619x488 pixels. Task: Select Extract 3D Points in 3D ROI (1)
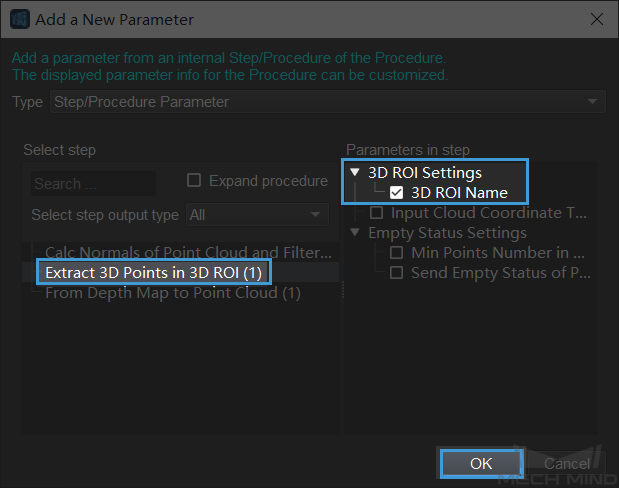point(154,272)
